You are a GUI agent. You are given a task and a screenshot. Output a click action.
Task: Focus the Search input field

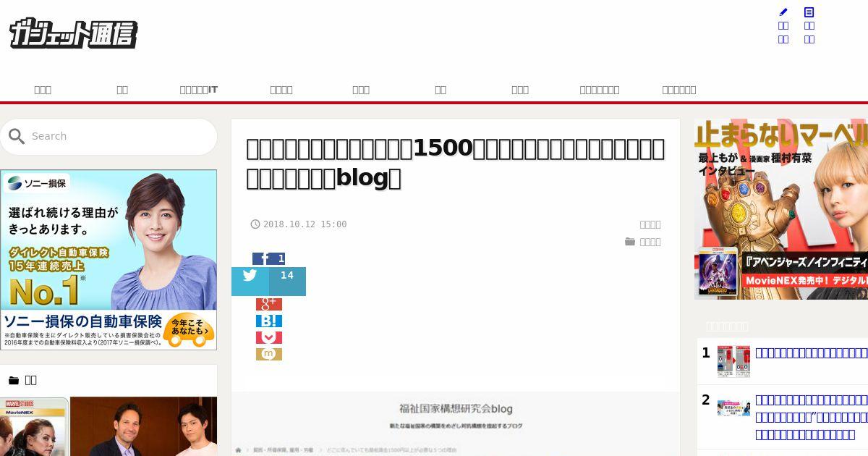click(109, 136)
